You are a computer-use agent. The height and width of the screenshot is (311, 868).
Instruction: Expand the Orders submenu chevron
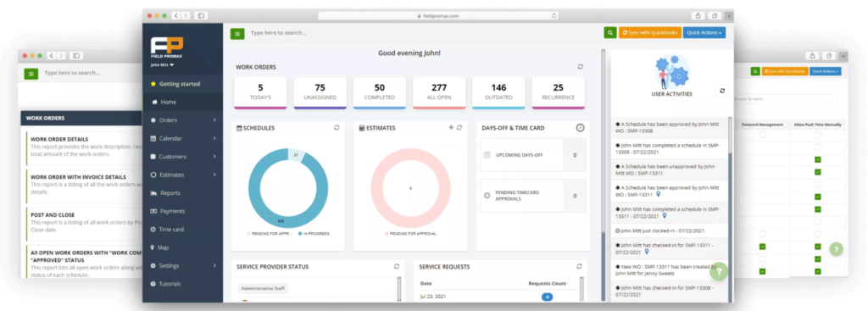click(x=214, y=120)
